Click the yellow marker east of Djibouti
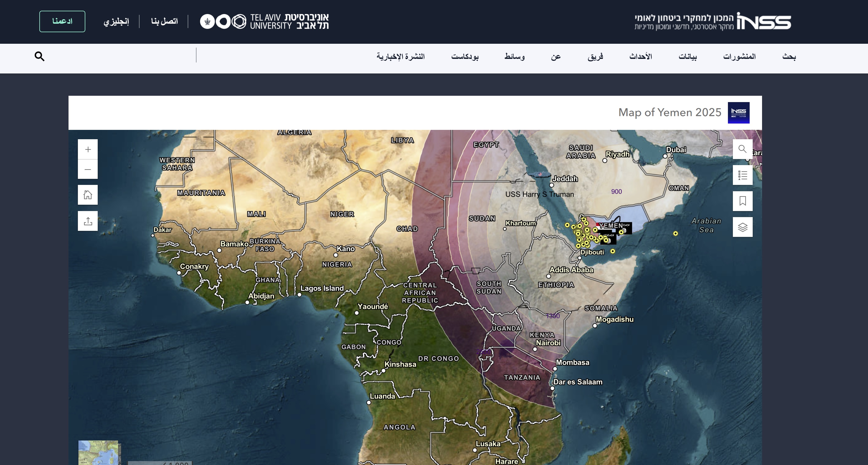 click(x=613, y=251)
